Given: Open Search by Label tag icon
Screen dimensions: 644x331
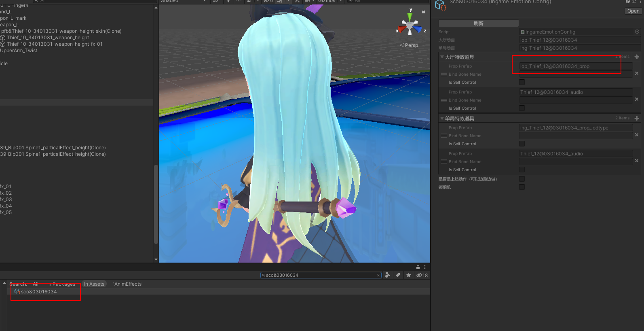Looking at the screenshot, I should click(x=398, y=275).
